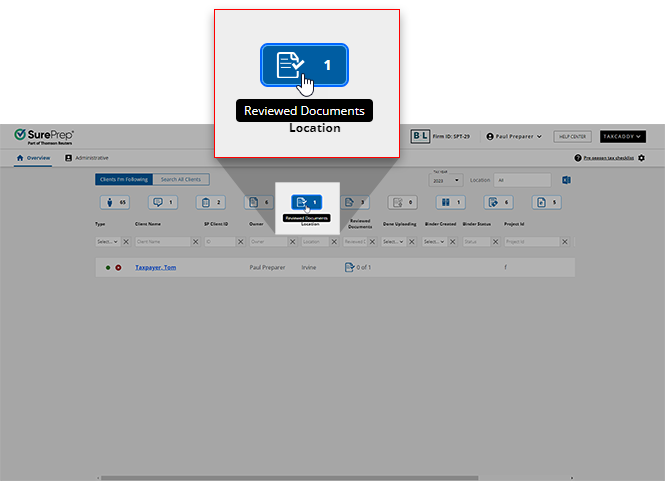This screenshot has height=481, width=665.
Task: Switch to the Administrative tab
Action: [x=87, y=158]
